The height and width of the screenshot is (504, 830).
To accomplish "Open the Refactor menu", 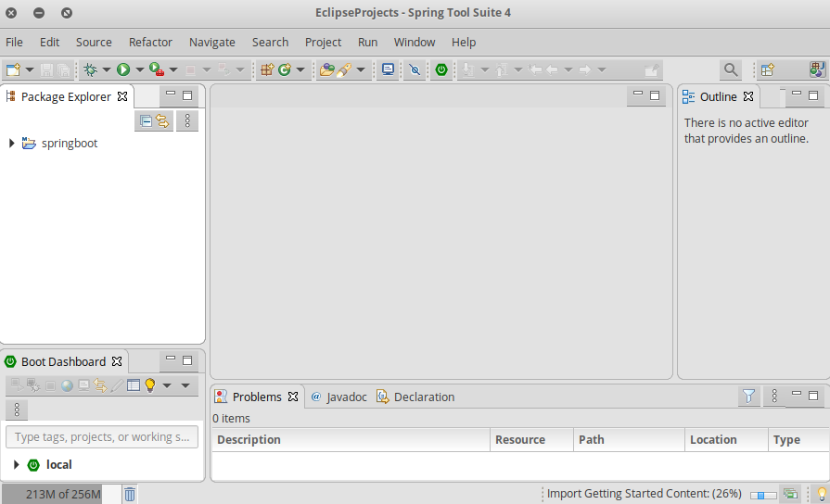I will click(x=150, y=42).
